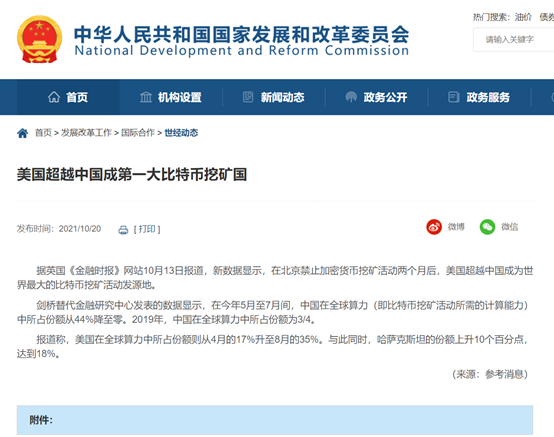Click the commission's Chinese name header
This screenshot has width=554, height=437.
coord(242,34)
